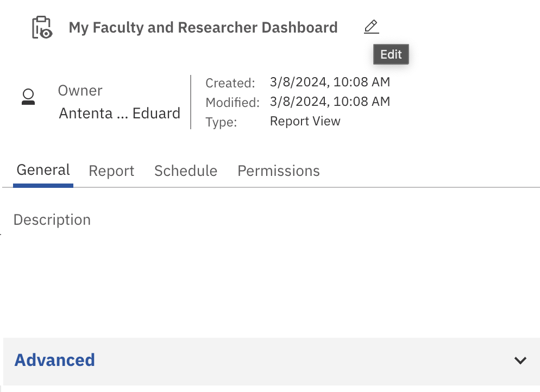
Task: Click the Owner label
Action: 80,91
